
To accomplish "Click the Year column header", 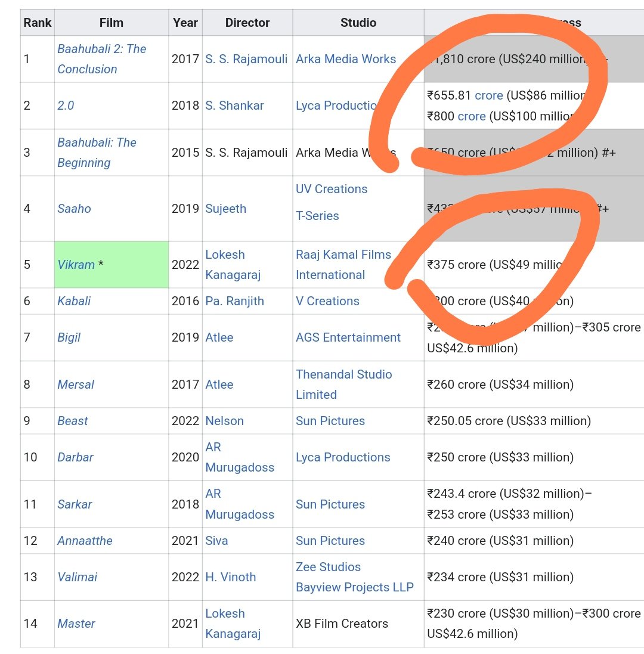I will tap(185, 23).
